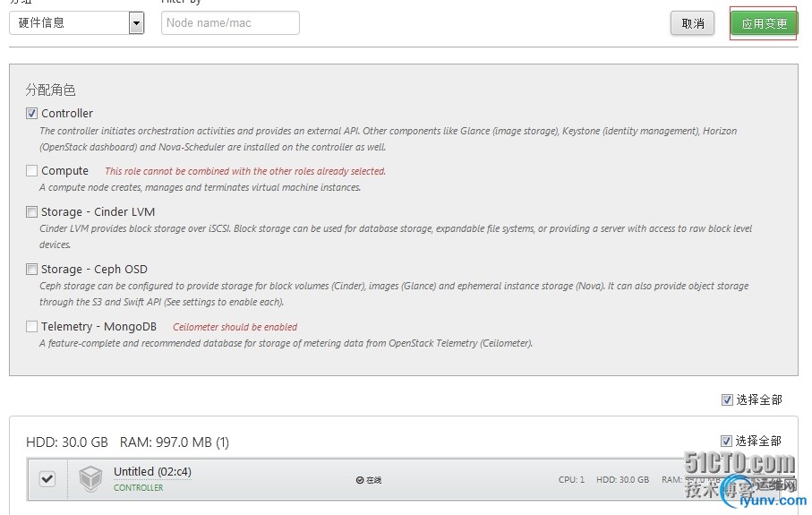Open the 硬件信息 grouping dropdown arrow
Image resolution: width=812 pixels, height=515 pixels.
tap(136, 22)
